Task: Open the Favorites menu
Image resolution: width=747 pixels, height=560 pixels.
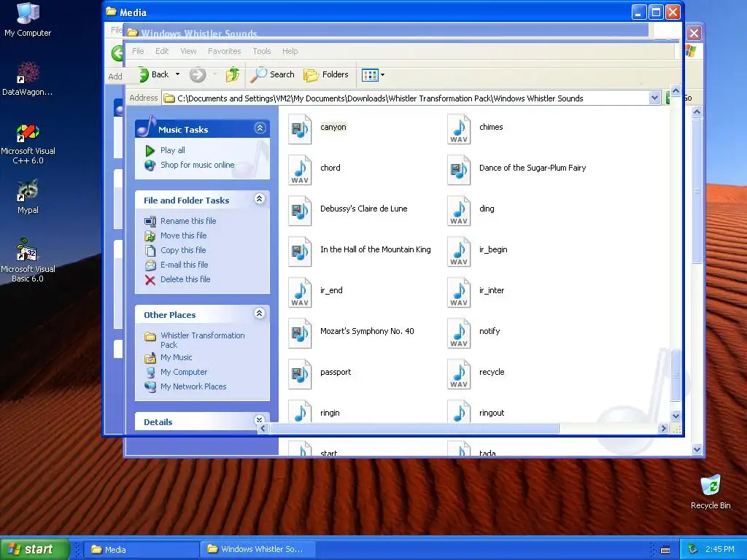Action: tap(225, 51)
